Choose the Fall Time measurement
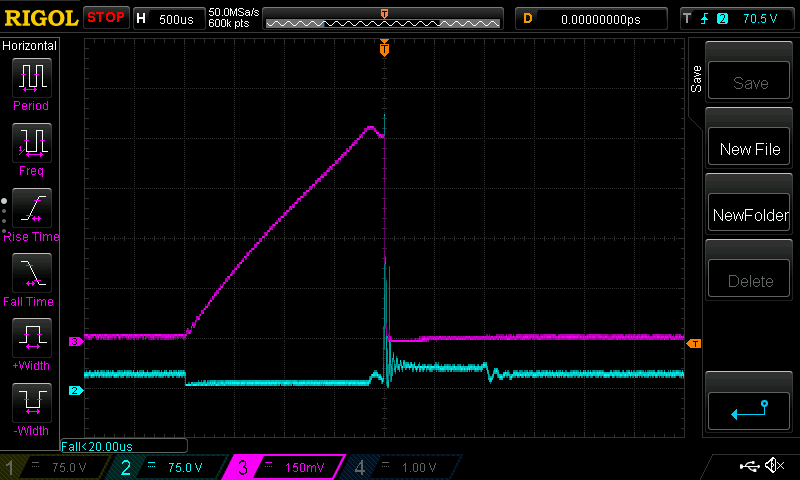Viewport: 800px width, 480px height. click(x=30, y=273)
